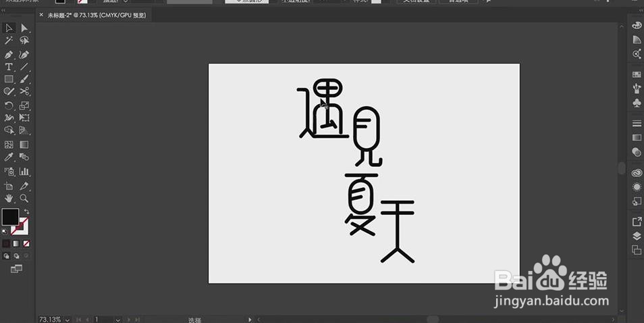Image resolution: width=644 pixels, height=323 pixels.
Task: Open the Asset Export panel
Action: [x=637, y=222]
